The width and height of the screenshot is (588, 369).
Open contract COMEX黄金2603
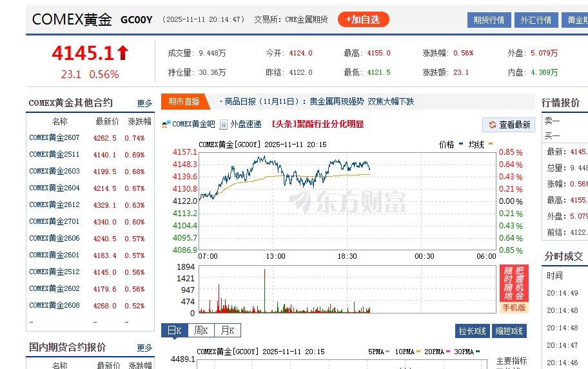54,171
